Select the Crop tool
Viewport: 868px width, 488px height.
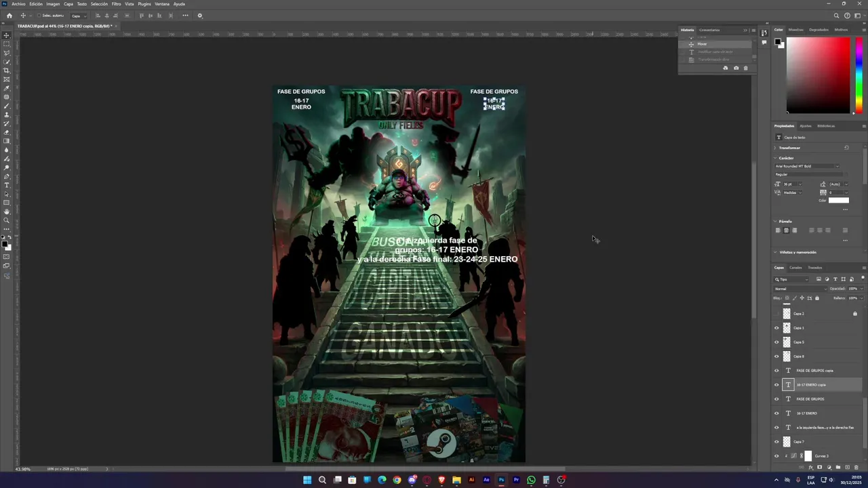coord(7,70)
